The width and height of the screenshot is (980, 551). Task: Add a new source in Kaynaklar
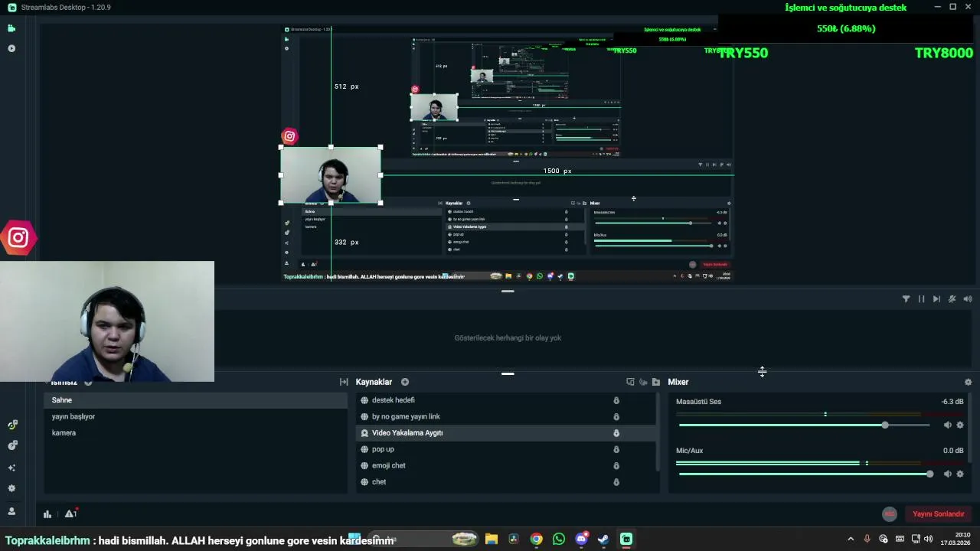pos(405,382)
